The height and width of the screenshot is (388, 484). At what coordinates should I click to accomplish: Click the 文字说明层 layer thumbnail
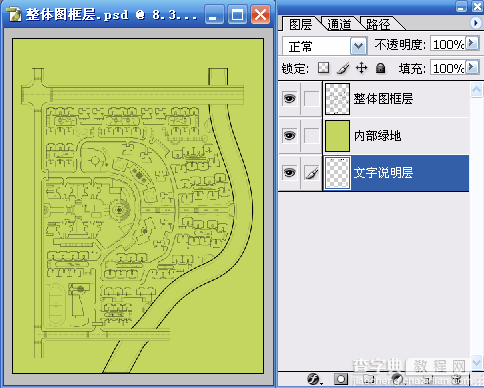pos(337,173)
